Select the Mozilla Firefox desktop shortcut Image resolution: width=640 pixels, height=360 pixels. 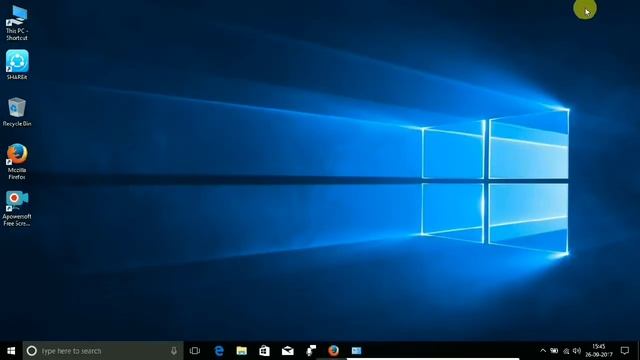(x=17, y=162)
